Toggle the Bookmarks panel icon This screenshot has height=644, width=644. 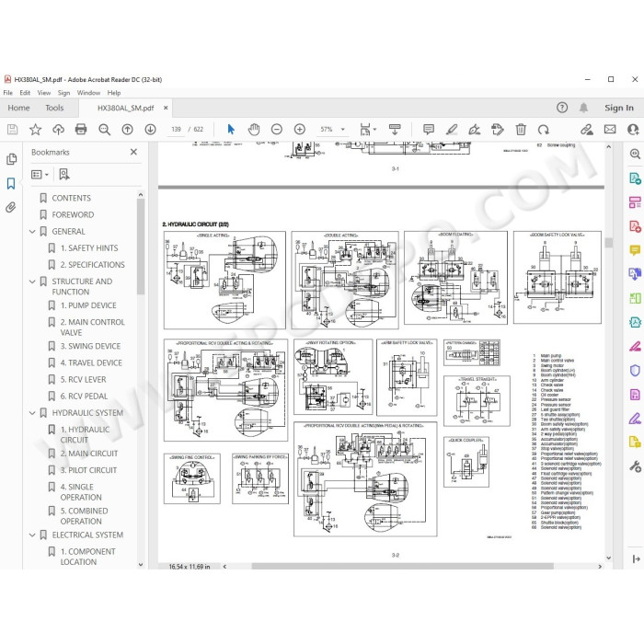[11, 183]
